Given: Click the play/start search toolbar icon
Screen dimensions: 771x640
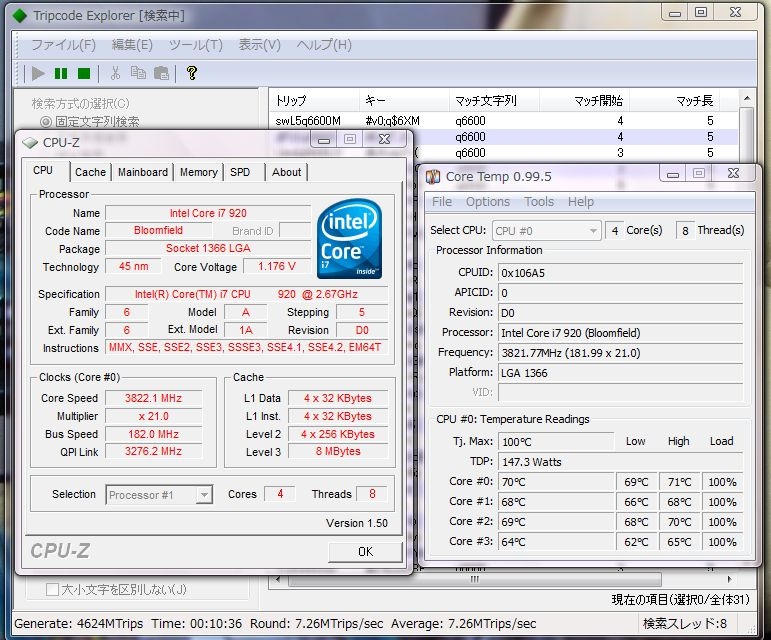Looking at the screenshot, I should point(38,73).
